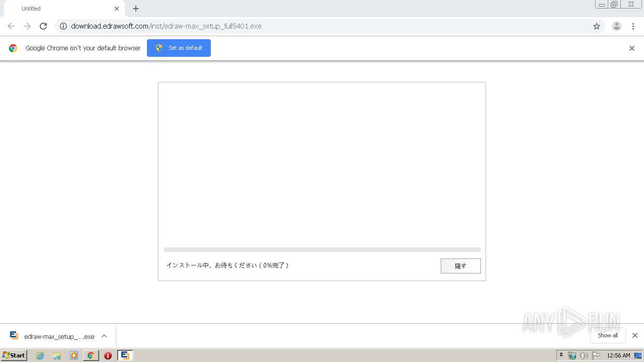
Task: Click the Chrome logo in notification bar
Action: pos(13,48)
